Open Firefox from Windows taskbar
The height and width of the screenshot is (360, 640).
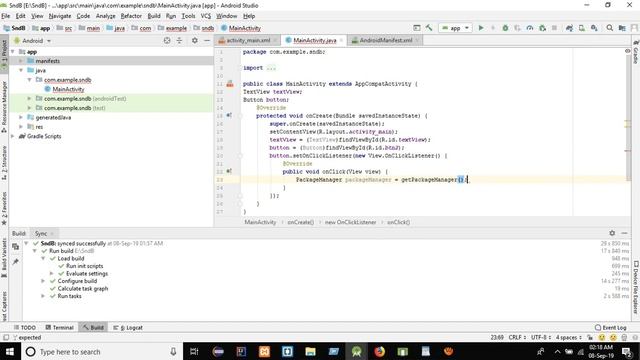[380, 351]
